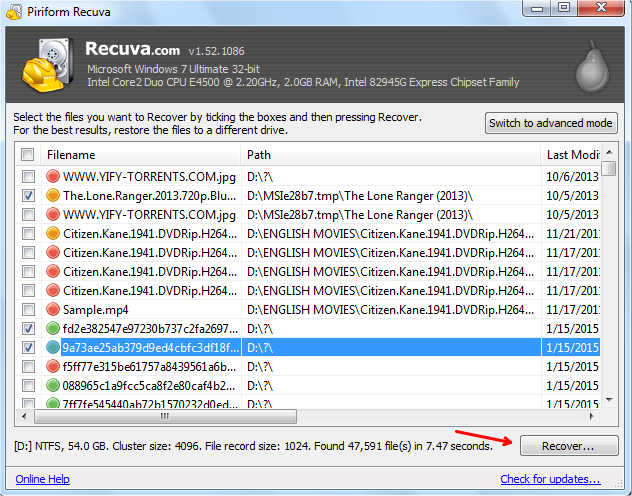Click path cell of the Sample.mp4 row
The image size is (632, 496).
(391, 310)
